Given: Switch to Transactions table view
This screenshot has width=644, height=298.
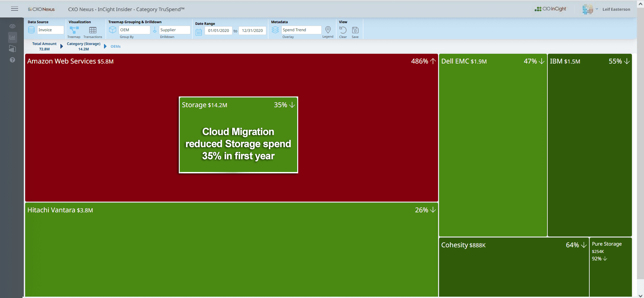Looking at the screenshot, I should [x=93, y=30].
